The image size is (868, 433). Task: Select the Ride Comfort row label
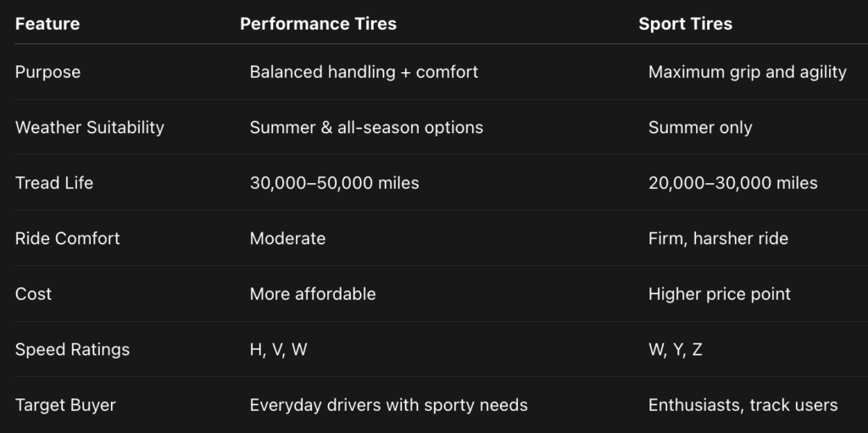point(68,239)
